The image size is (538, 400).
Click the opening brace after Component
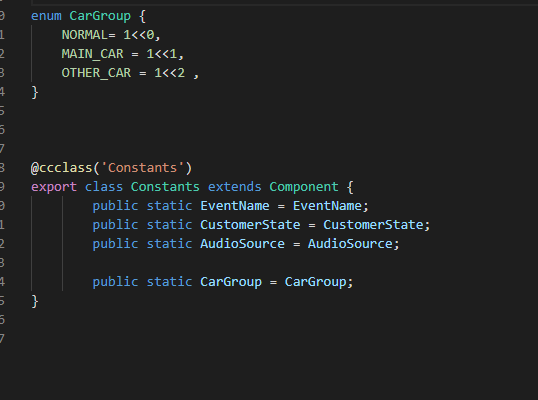[x=350, y=187]
